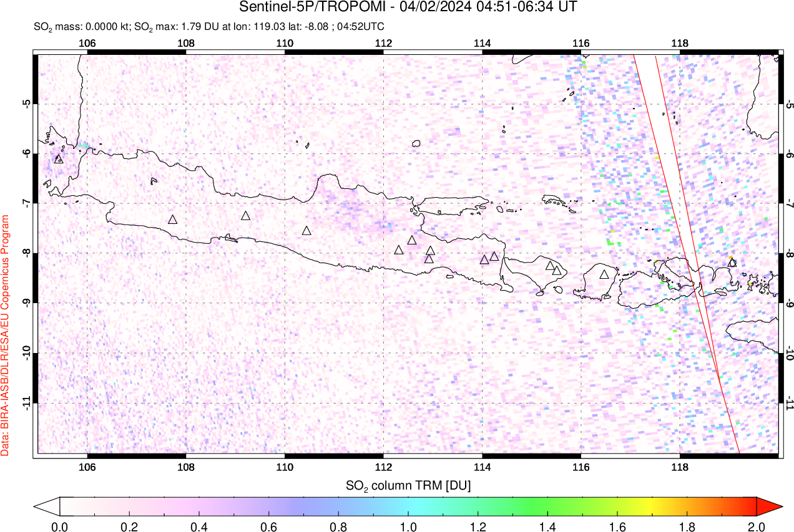This screenshot has width=794, height=532.
Task: Select the volcano triangle near 107.7°E in West Java
Action: (173, 220)
